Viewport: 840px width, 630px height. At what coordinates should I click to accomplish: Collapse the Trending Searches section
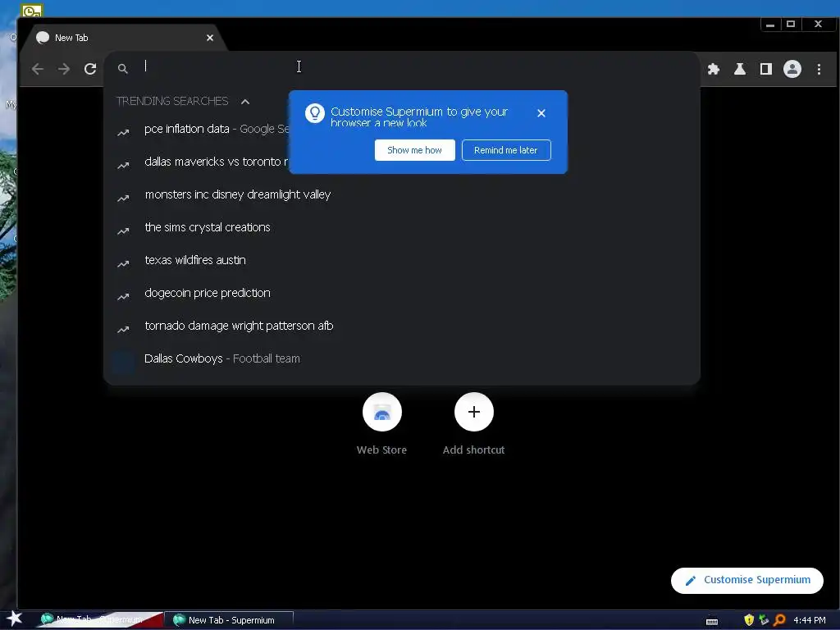(245, 102)
